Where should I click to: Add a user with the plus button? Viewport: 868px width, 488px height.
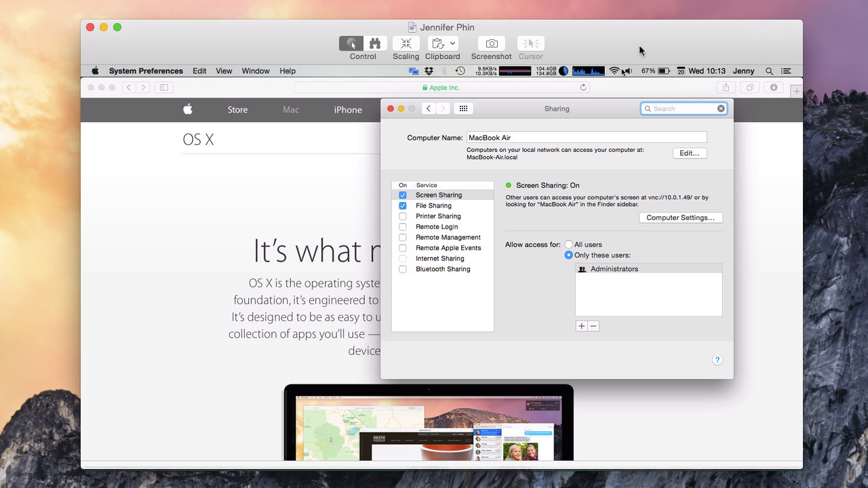(x=581, y=326)
